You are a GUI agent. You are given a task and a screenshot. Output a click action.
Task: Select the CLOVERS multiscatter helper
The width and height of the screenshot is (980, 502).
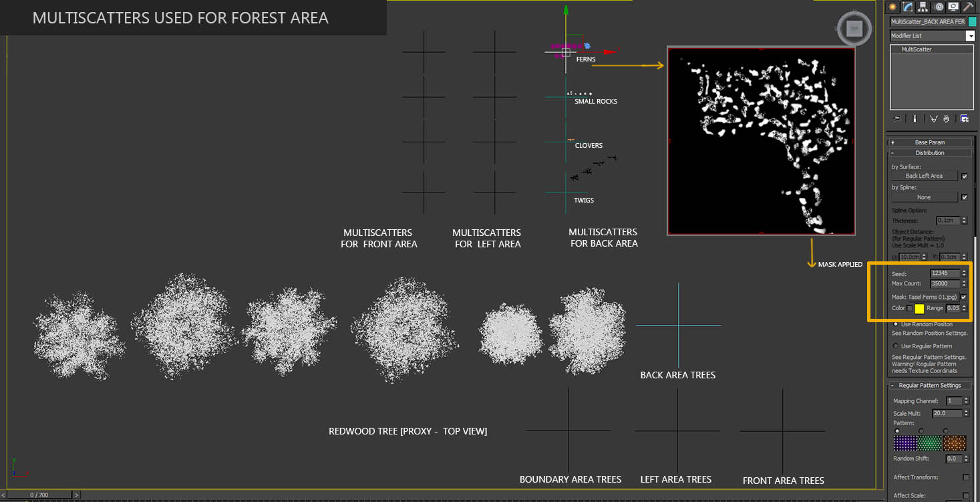coord(566,142)
